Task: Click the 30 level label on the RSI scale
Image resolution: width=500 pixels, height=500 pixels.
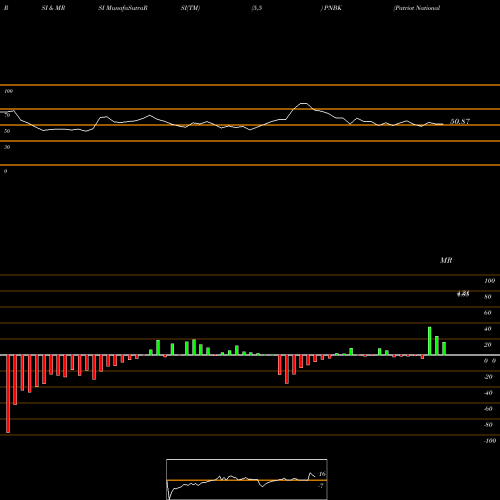Action: pyautogui.click(x=7, y=147)
